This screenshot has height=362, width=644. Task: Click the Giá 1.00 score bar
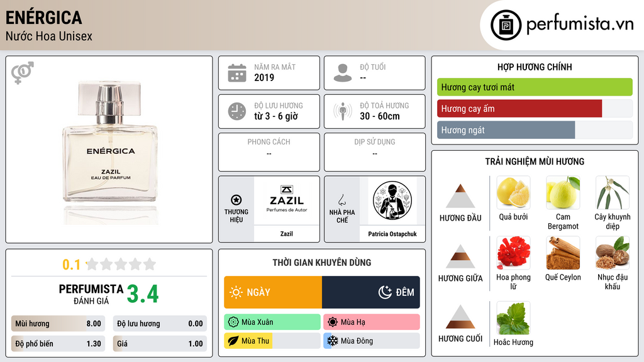pos(160,344)
